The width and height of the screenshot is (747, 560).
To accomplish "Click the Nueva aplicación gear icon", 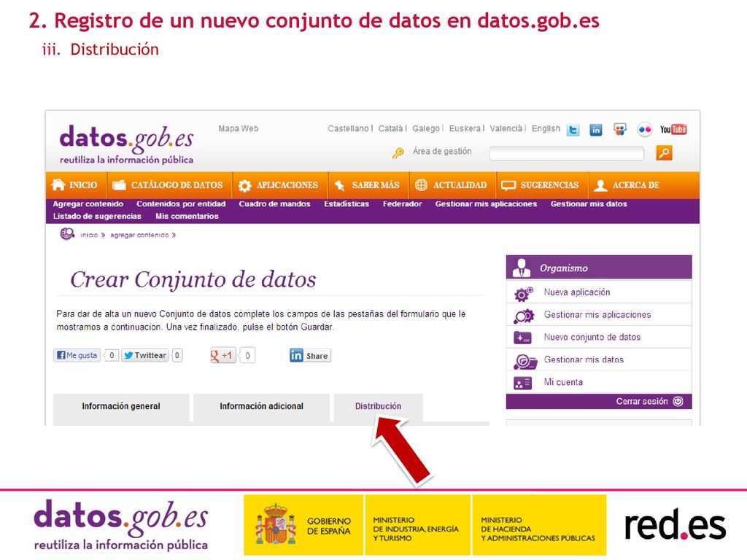I will (x=524, y=293).
